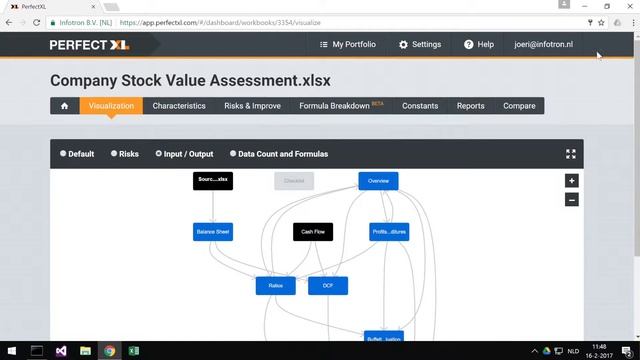Bookmark this page with the star icon
640x360 pixels.
coord(601,23)
